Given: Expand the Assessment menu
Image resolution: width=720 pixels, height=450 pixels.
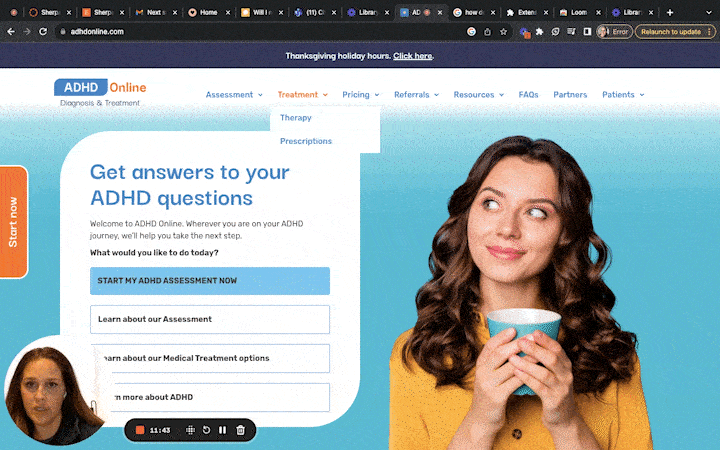Looking at the screenshot, I should pyautogui.click(x=234, y=95).
